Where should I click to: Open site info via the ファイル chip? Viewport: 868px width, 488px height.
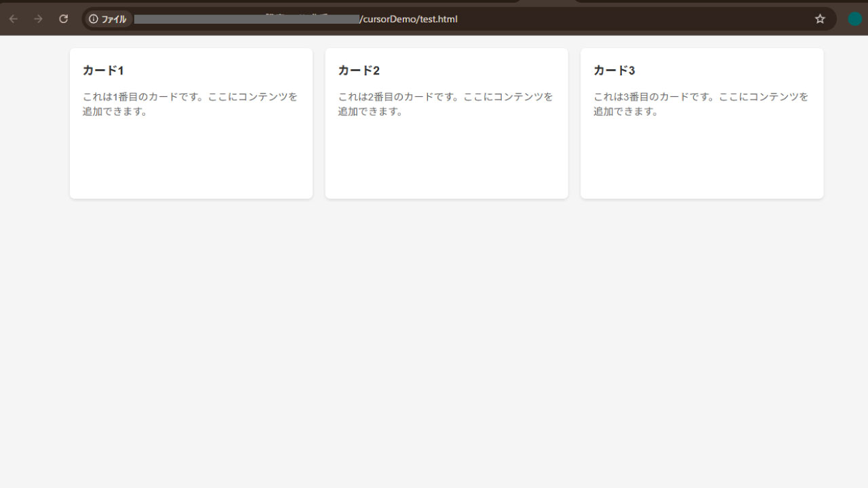click(108, 19)
